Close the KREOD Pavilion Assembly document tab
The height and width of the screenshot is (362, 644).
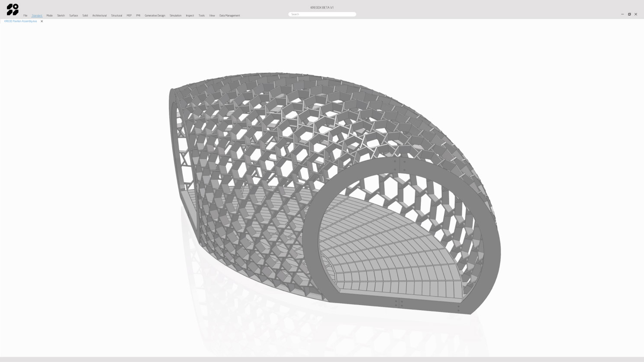[42, 21]
